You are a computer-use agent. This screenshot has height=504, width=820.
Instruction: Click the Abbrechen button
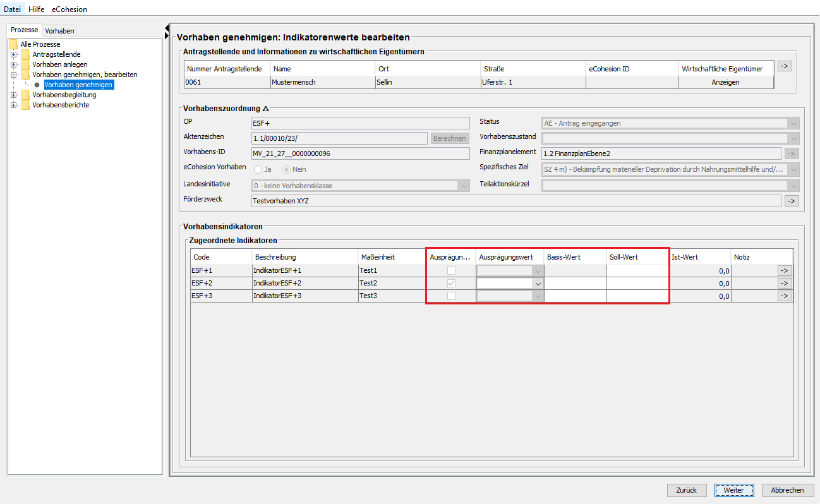click(787, 490)
